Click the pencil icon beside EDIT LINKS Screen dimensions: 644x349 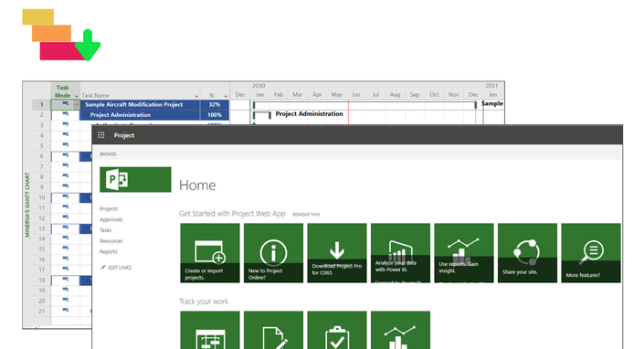[x=102, y=268]
